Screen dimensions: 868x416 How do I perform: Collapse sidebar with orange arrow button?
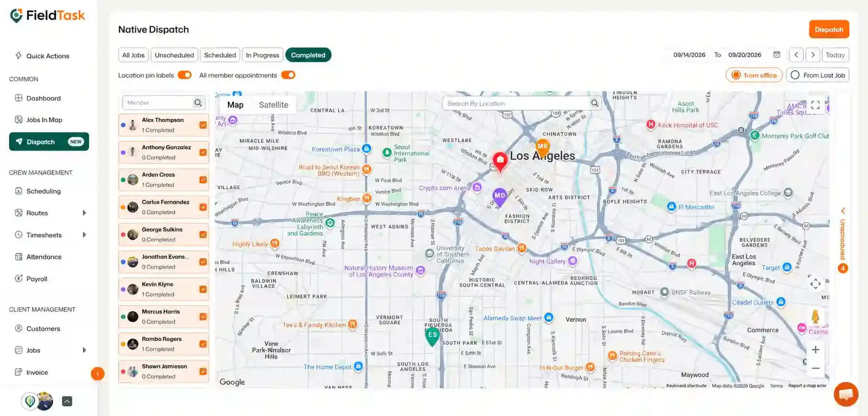(98, 374)
